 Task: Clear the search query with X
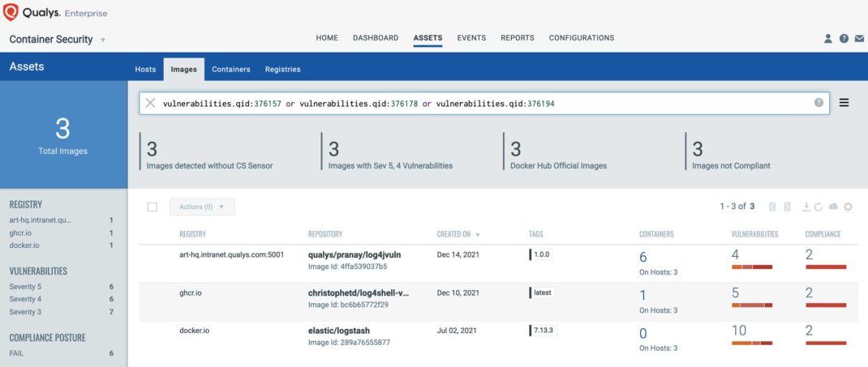150,103
